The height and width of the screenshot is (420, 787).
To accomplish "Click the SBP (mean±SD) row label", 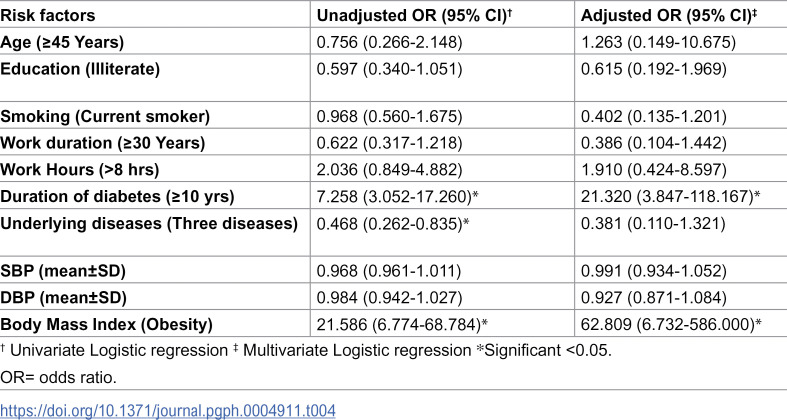I will (63, 271).
